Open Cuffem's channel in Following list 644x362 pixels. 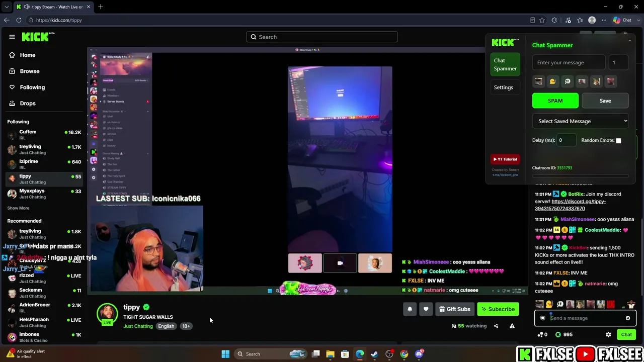tap(44, 135)
